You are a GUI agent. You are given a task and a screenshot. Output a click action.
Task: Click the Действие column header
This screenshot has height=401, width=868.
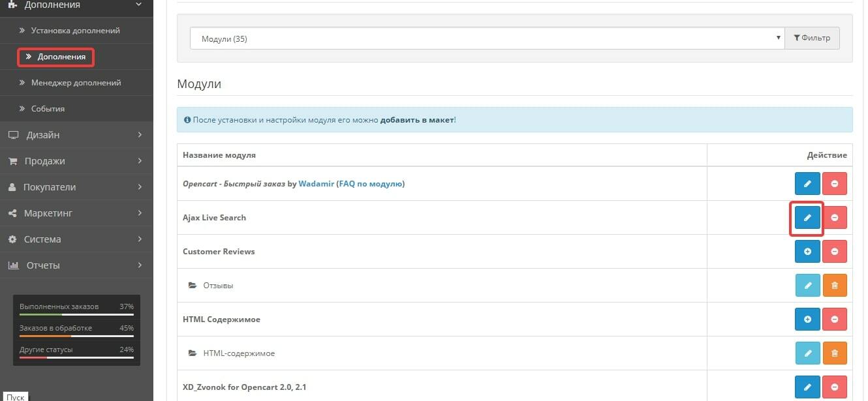tap(827, 155)
